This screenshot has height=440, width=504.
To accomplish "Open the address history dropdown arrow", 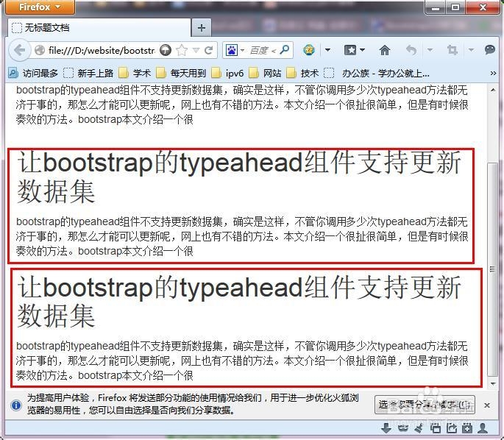I will pyautogui.click(x=196, y=51).
